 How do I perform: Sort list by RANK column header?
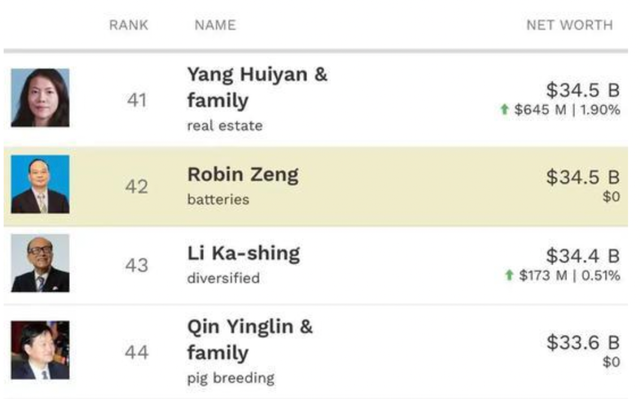pos(129,25)
